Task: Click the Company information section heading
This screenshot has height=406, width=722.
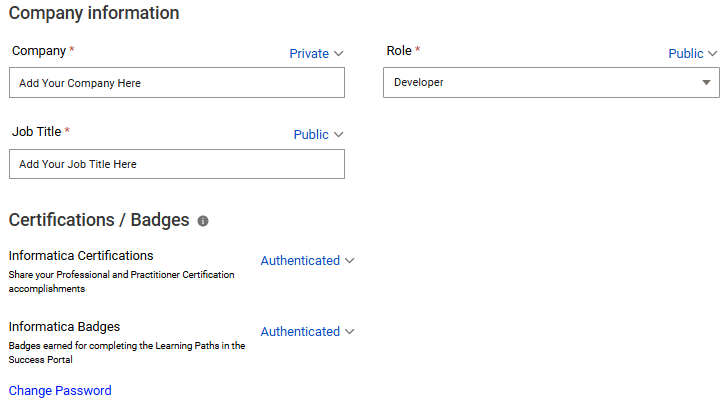Action: (94, 13)
